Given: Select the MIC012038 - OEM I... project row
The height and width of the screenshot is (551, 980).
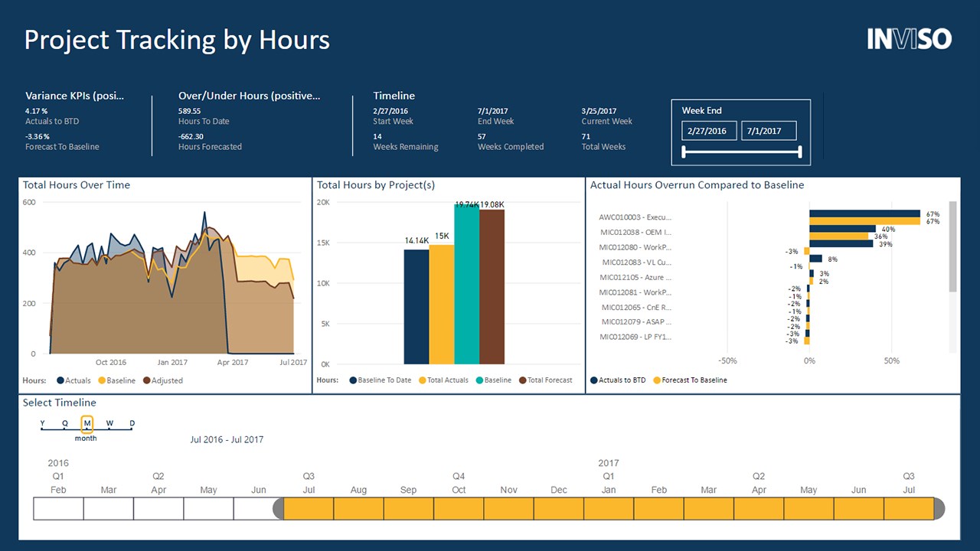Looking at the screenshot, I should click(635, 232).
